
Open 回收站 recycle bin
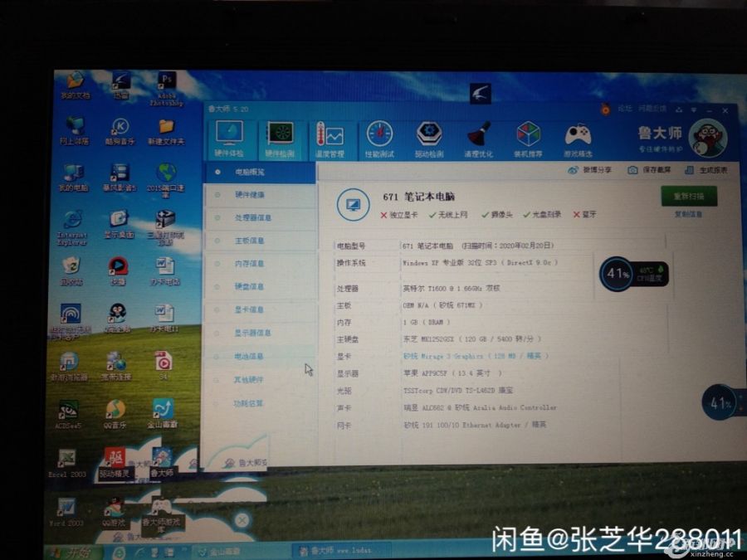(x=71, y=271)
